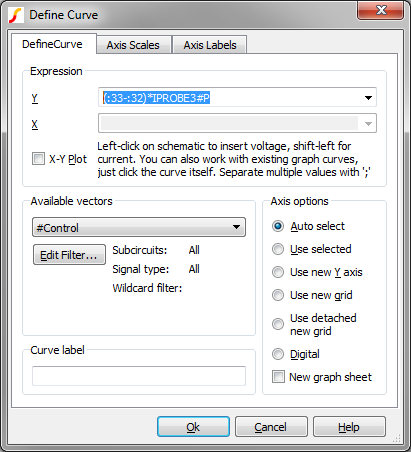Tick the New graph sheet checkbox
411x452 pixels.
(278, 377)
